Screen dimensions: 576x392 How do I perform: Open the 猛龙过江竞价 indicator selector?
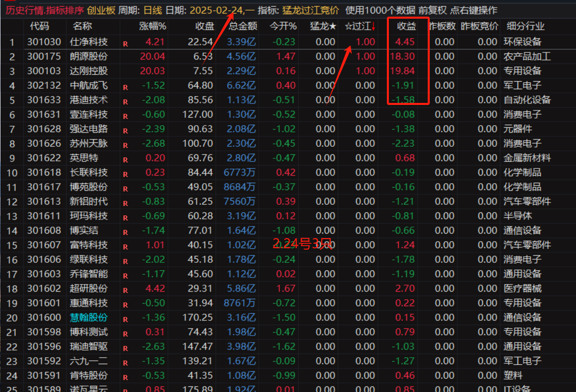point(310,10)
